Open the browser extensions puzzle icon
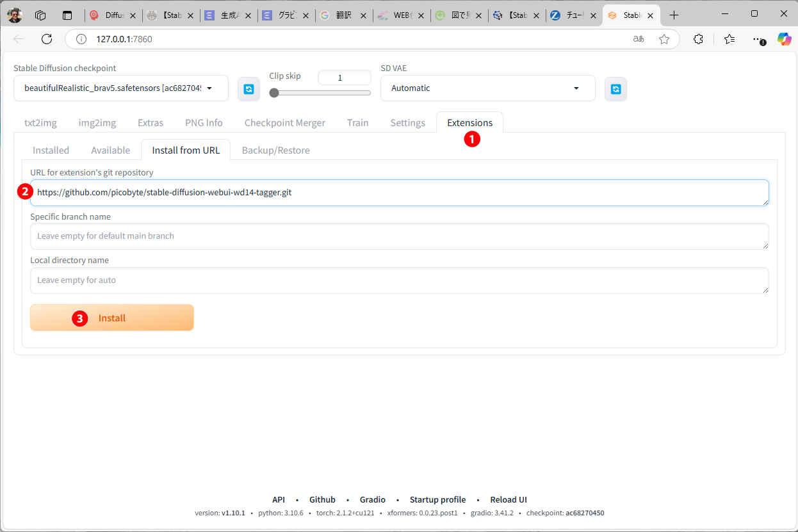 [x=698, y=39]
